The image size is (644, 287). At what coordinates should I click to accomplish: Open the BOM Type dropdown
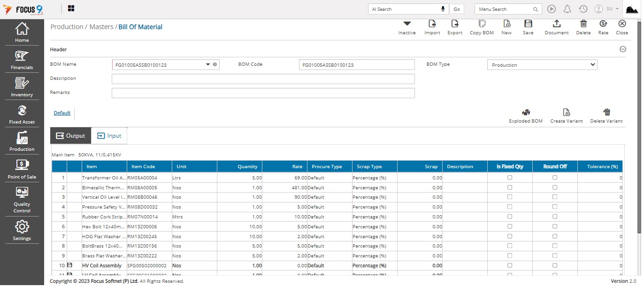pyautogui.click(x=542, y=65)
